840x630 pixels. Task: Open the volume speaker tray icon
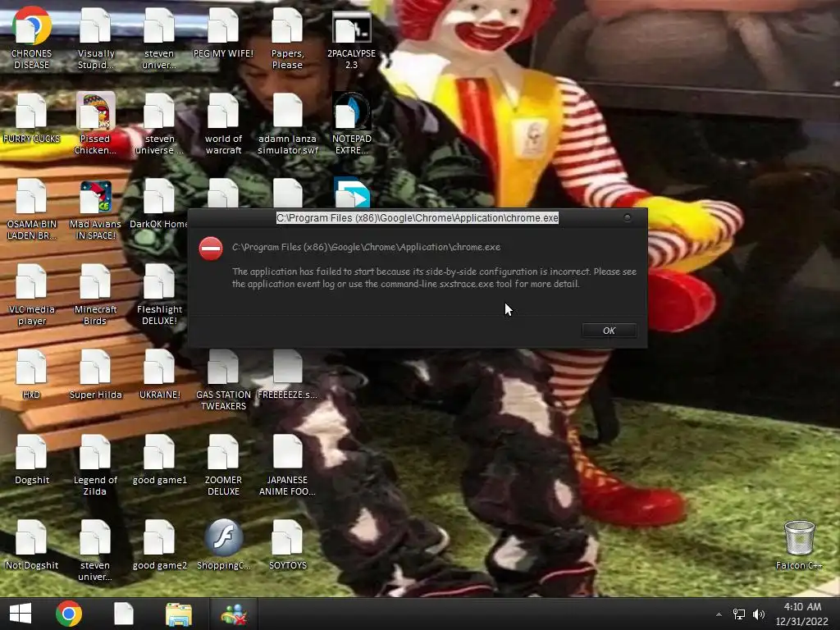click(759, 614)
